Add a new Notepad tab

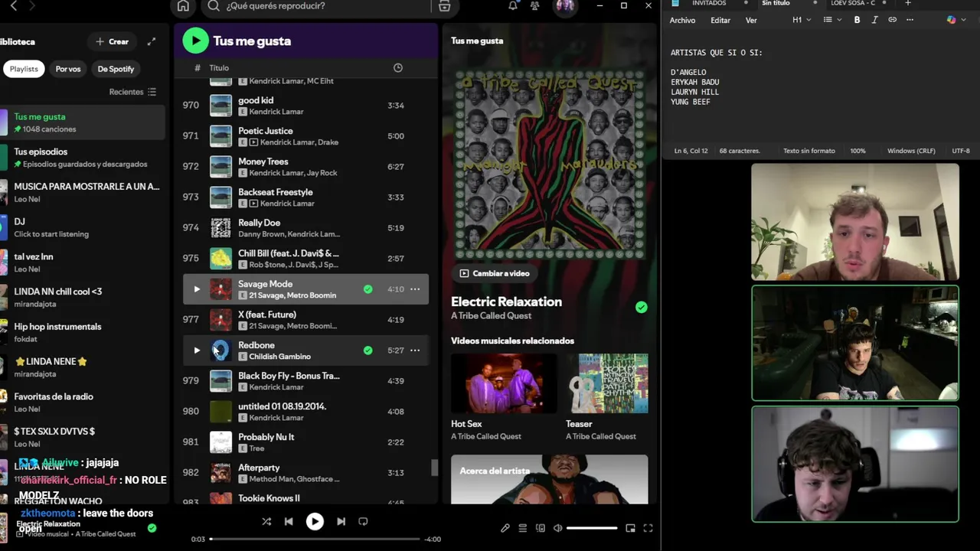[908, 4]
